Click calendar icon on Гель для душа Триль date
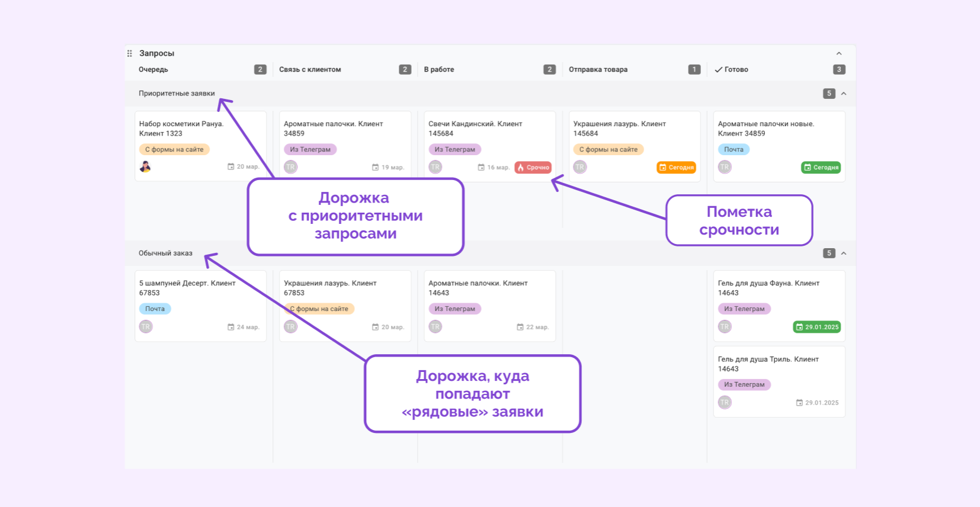This screenshot has height=507, width=980. click(x=799, y=403)
